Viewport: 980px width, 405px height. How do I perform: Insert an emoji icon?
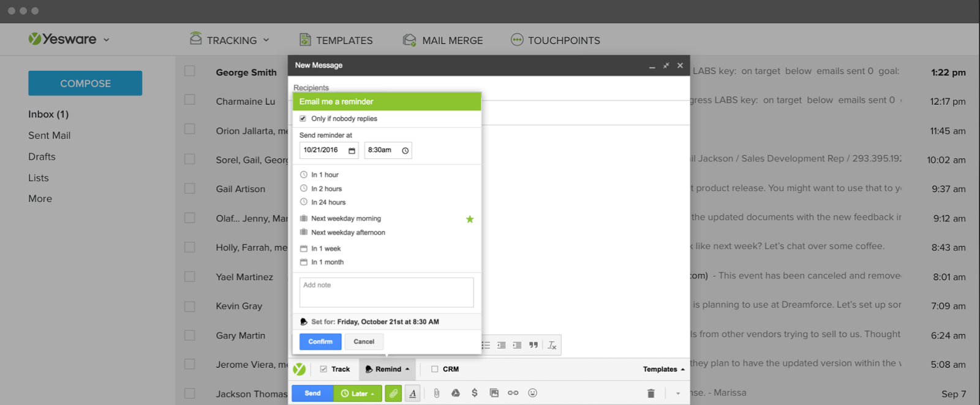click(x=533, y=393)
